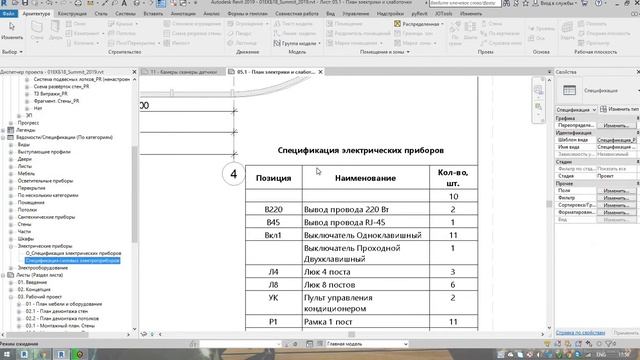Click the Шахта (Shaft) opening tool
640x360 pixels.
pos(470,30)
